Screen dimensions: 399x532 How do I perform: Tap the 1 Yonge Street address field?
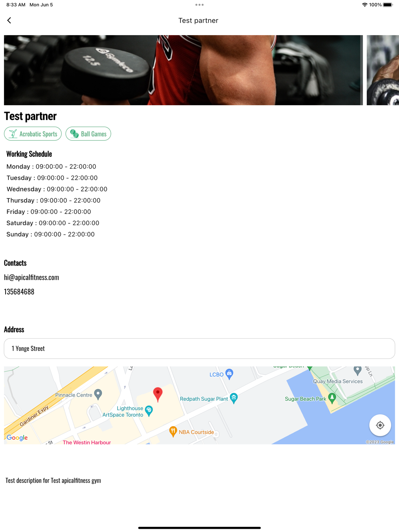[x=199, y=349]
